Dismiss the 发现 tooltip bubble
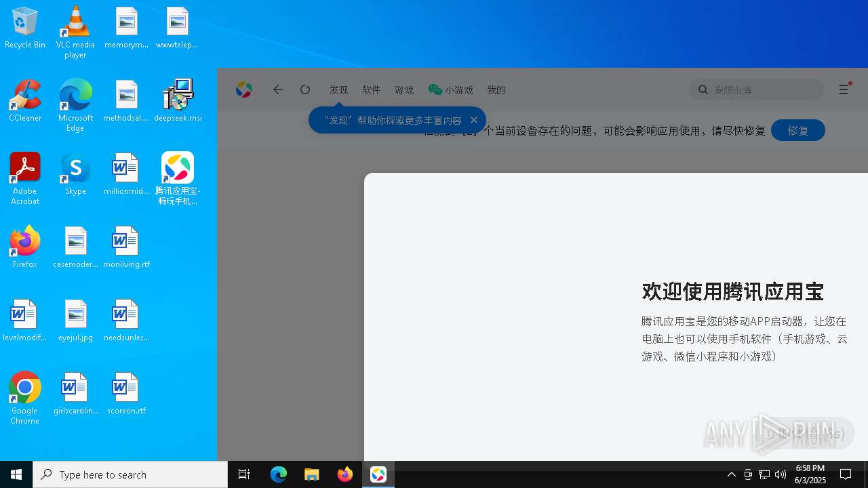 point(474,120)
